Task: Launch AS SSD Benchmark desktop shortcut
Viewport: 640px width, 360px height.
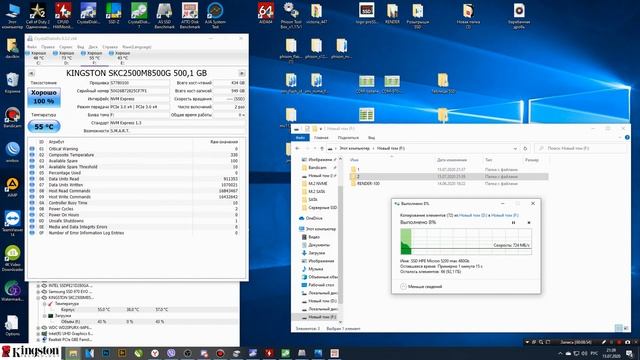Action: click(164, 15)
